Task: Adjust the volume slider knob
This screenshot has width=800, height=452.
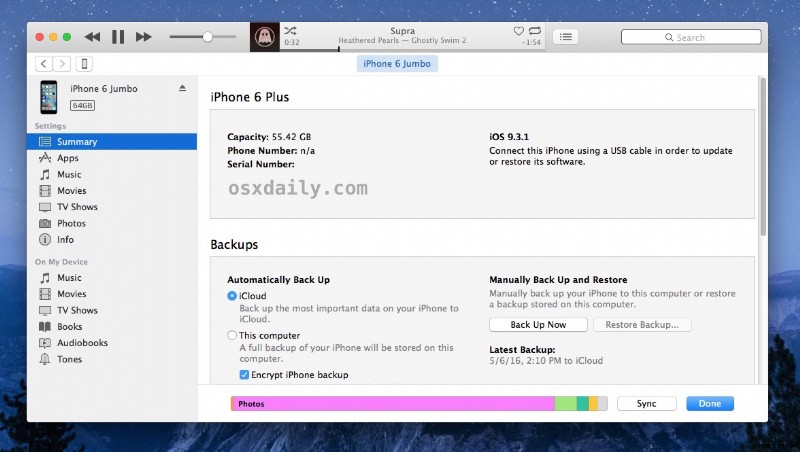Action: click(207, 37)
